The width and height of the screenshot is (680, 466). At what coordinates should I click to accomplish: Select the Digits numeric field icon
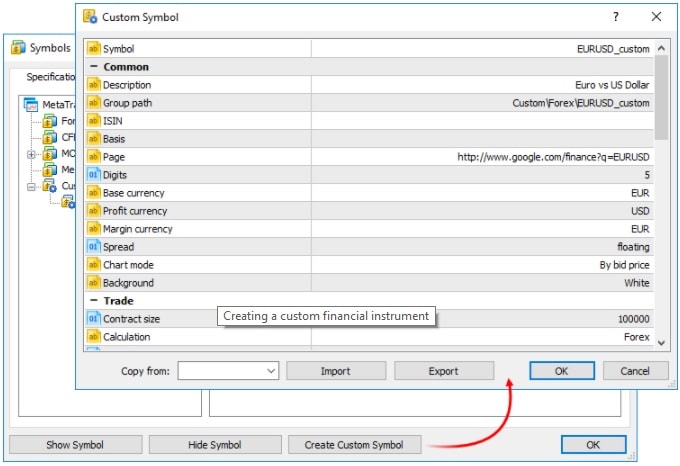(x=93, y=175)
